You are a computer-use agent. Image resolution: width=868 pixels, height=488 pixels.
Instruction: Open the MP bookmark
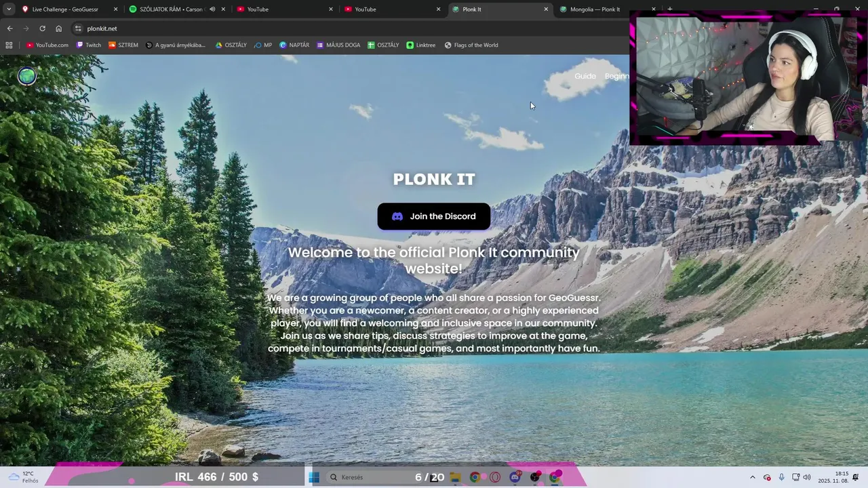[x=263, y=45]
